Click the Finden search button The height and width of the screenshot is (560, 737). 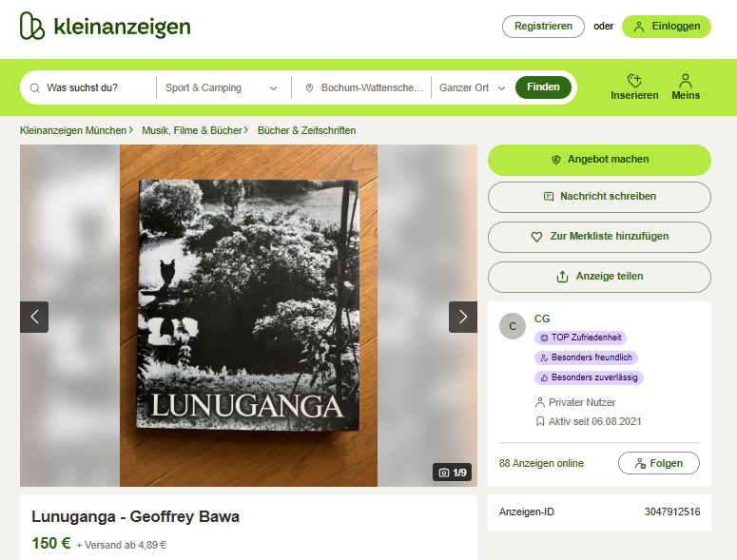[x=543, y=87]
